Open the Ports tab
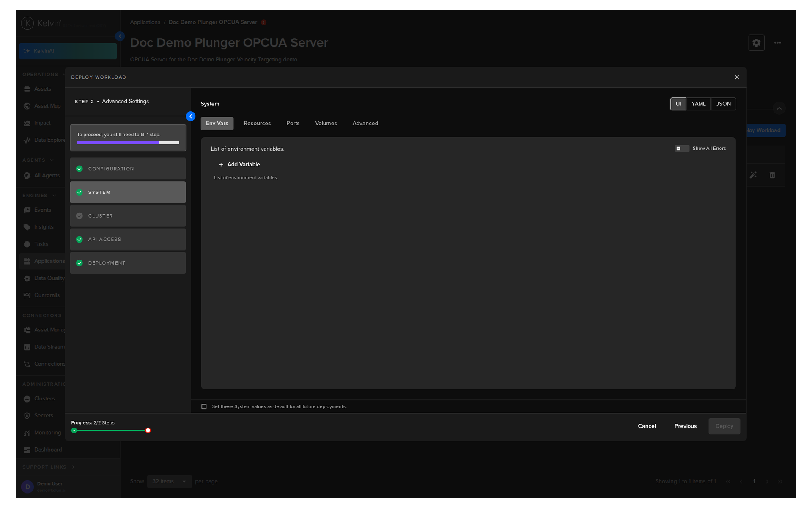The width and height of the screenshot is (812, 508). click(x=293, y=124)
